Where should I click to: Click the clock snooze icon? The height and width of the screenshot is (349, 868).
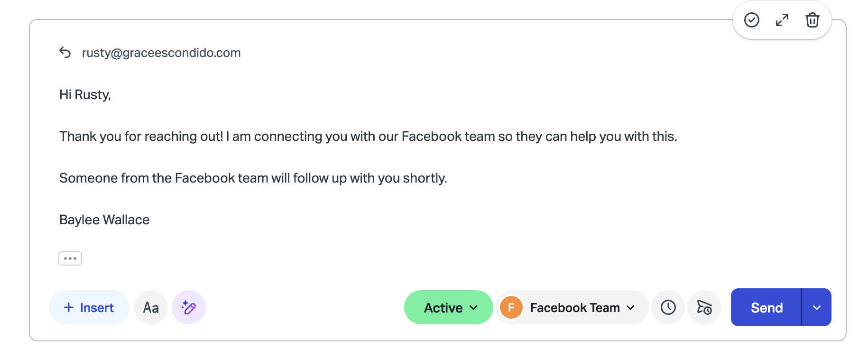tap(668, 307)
